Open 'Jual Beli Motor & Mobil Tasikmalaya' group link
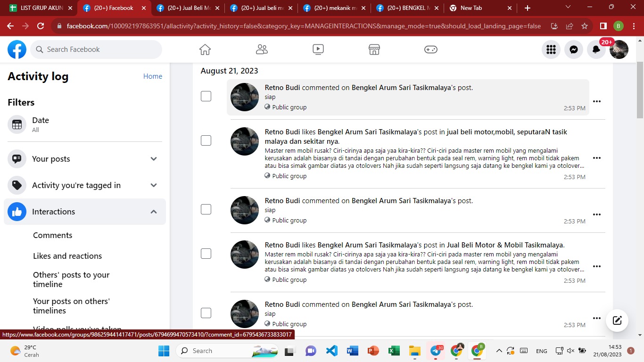Screen dimensions: 644x362 point(505,245)
